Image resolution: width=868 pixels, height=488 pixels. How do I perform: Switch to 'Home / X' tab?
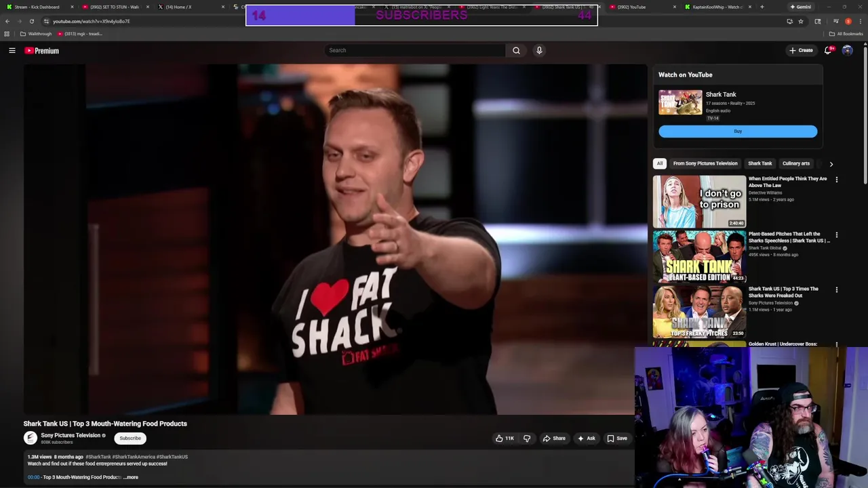point(189,7)
